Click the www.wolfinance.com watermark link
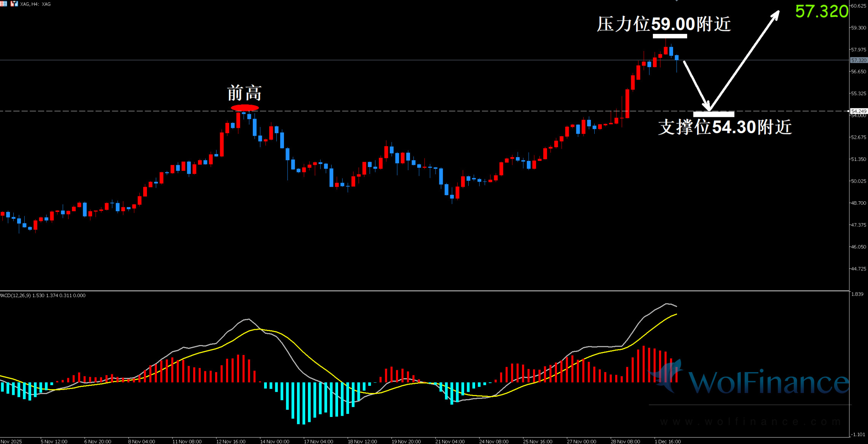 tap(750, 422)
